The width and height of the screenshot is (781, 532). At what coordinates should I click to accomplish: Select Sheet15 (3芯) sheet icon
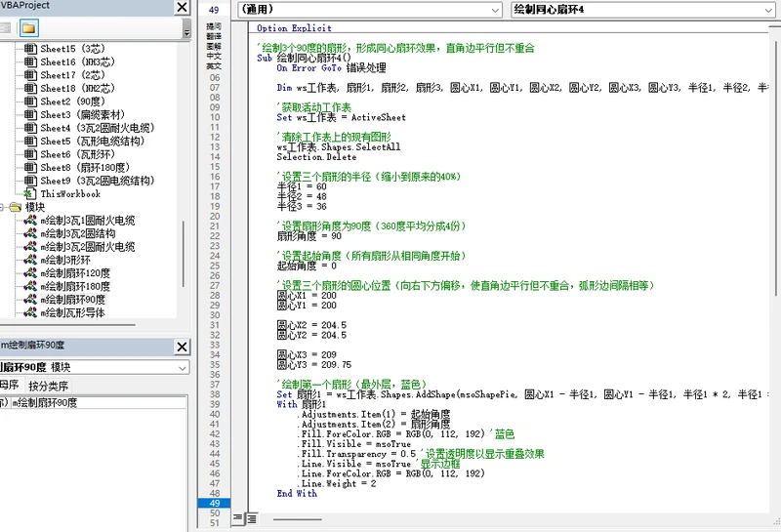point(30,49)
